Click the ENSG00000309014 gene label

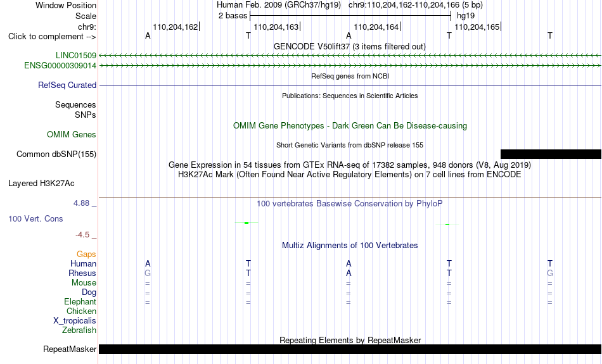click(x=60, y=66)
